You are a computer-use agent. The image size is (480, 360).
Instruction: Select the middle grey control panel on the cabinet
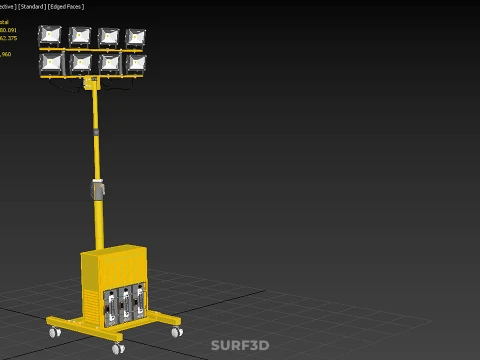point(126,305)
